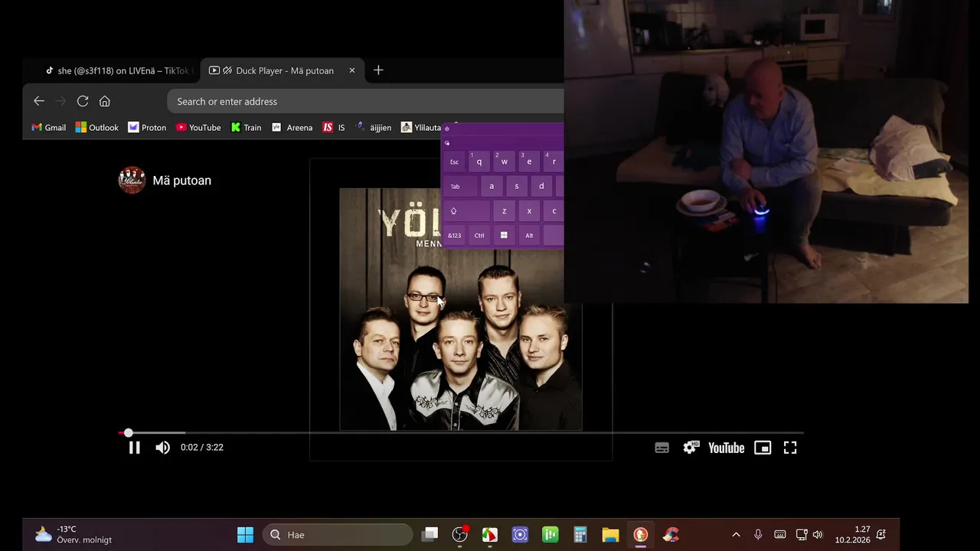980x551 pixels.
Task: Toggle Shift on the touch keyboard
Action: 466,210
